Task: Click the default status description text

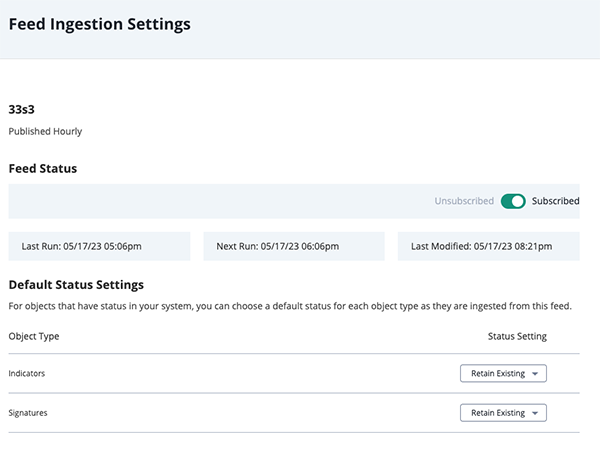Action: click(x=290, y=306)
